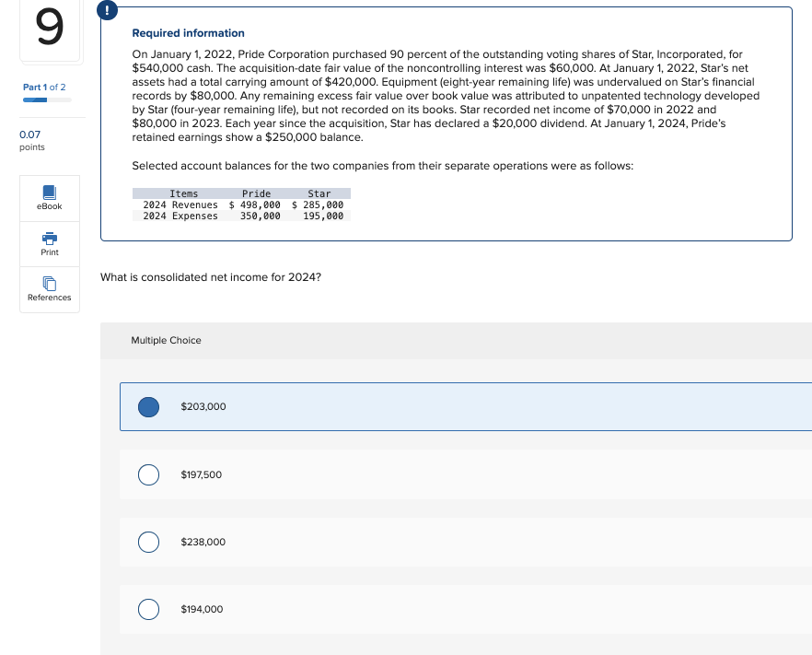
Task: Click the Required information heading
Action: pos(188,32)
